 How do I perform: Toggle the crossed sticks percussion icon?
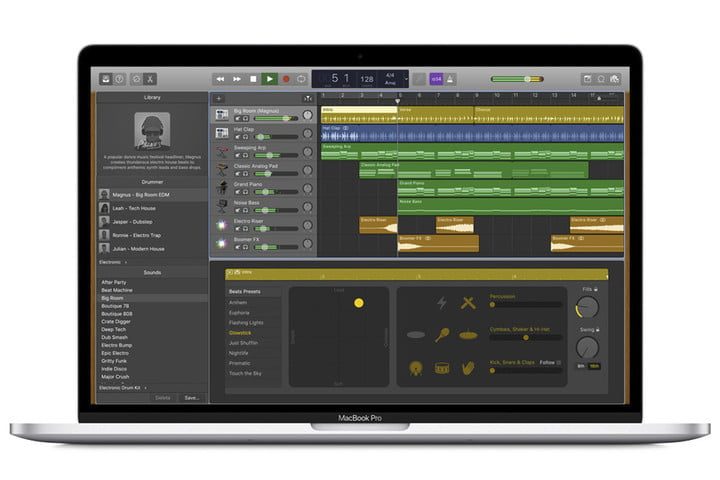(x=468, y=303)
